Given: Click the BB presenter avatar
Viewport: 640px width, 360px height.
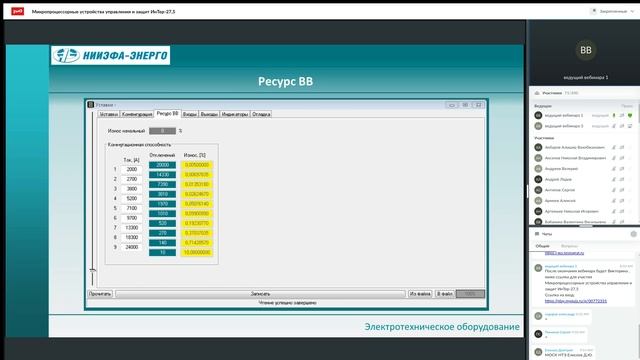Looking at the screenshot, I should click(x=586, y=50).
